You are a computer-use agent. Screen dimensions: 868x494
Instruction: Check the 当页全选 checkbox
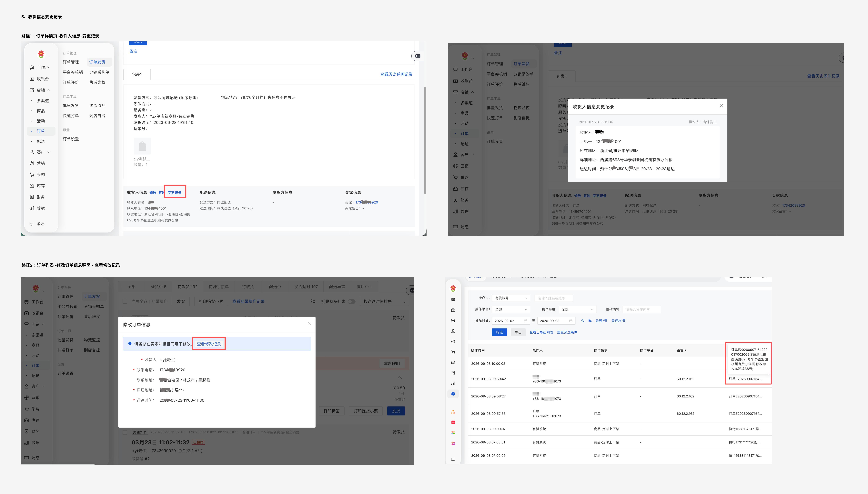(x=125, y=301)
